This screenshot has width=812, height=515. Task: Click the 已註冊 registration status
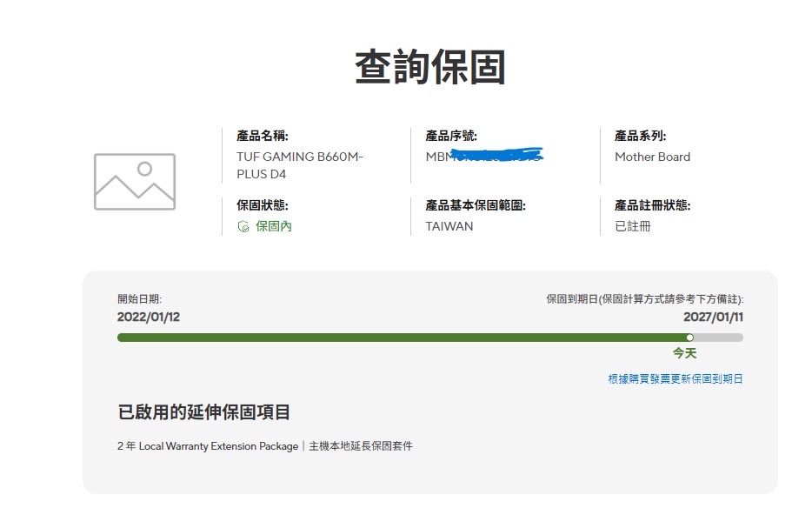coord(633,226)
